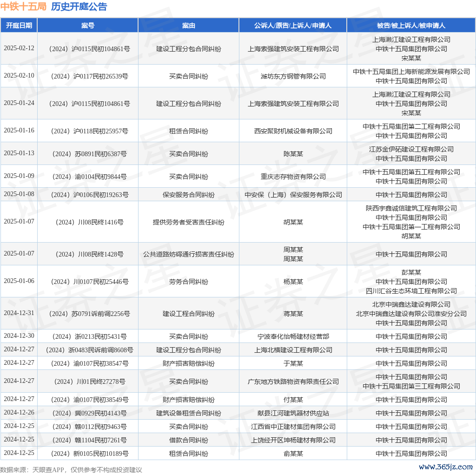Image resolution: width=476 pixels, height=474 pixels.
Task: Select the date cell '2025-01-09'
Action: click(x=19, y=176)
